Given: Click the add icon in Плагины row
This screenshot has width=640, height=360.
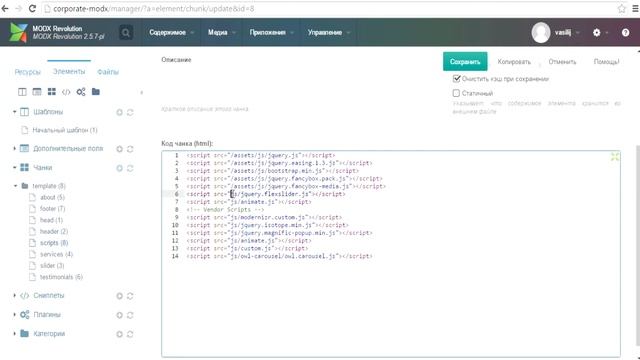Looking at the screenshot, I should point(119,315).
